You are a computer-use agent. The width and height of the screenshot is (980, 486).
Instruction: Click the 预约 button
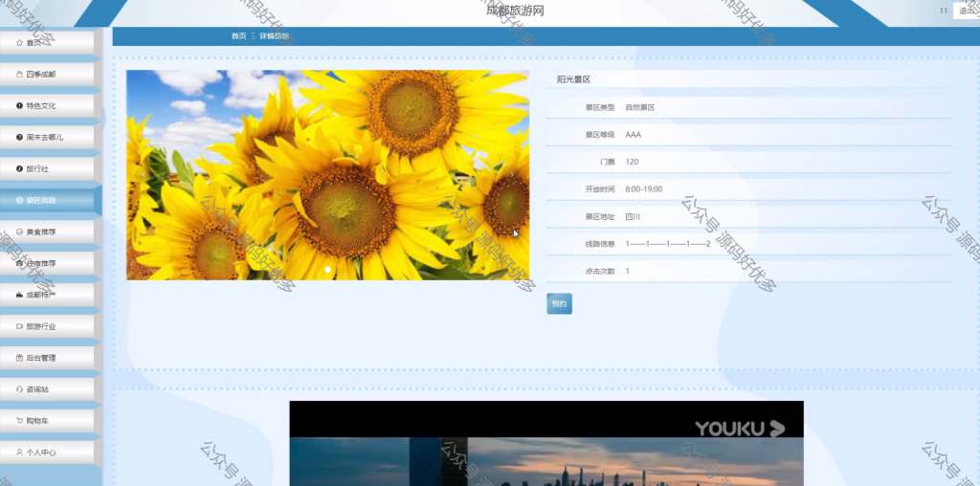pyautogui.click(x=559, y=303)
